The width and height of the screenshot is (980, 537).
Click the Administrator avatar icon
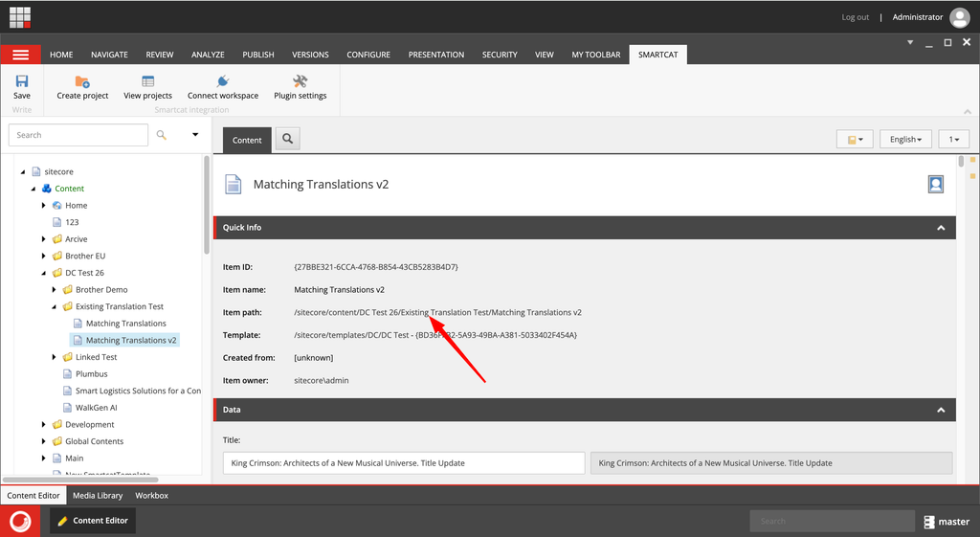[x=959, y=17]
